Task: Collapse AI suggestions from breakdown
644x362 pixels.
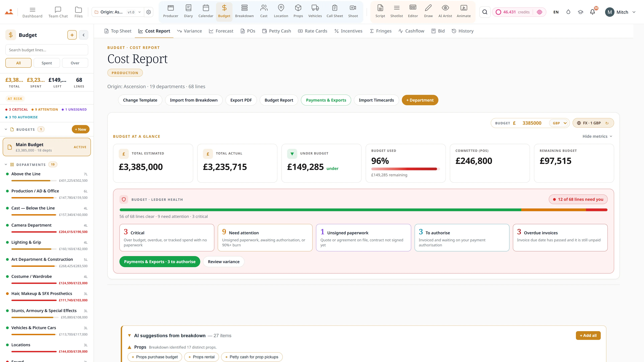Action: pyautogui.click(x=129, y=336)
